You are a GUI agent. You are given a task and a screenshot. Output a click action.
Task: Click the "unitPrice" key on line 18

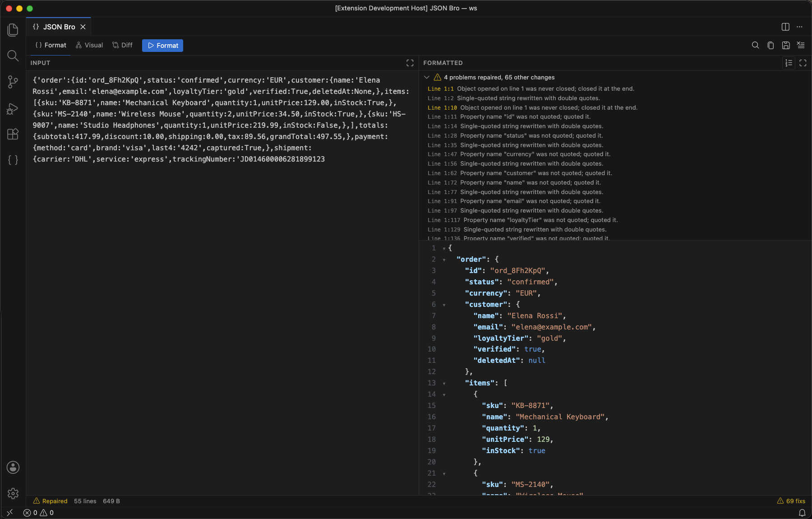click(505, 440)
